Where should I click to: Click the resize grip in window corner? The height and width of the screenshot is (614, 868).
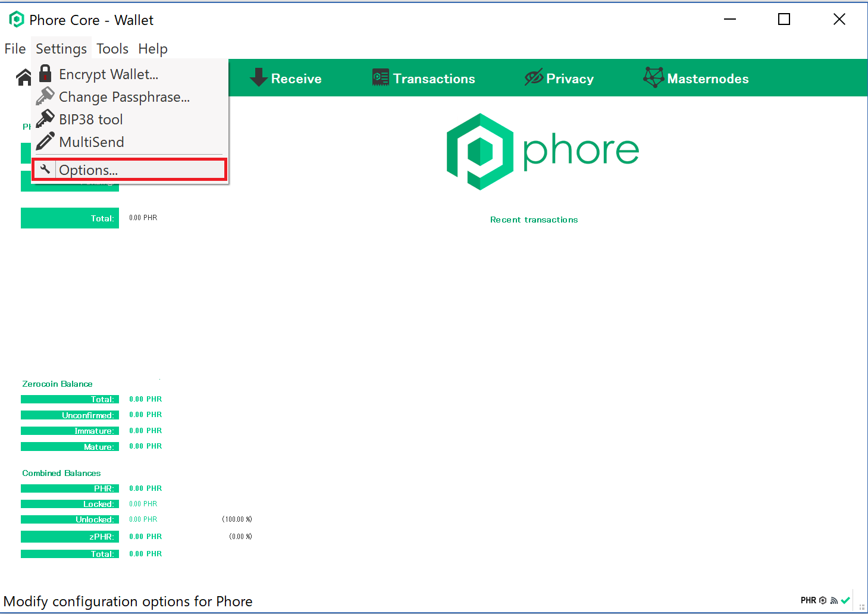862,607
